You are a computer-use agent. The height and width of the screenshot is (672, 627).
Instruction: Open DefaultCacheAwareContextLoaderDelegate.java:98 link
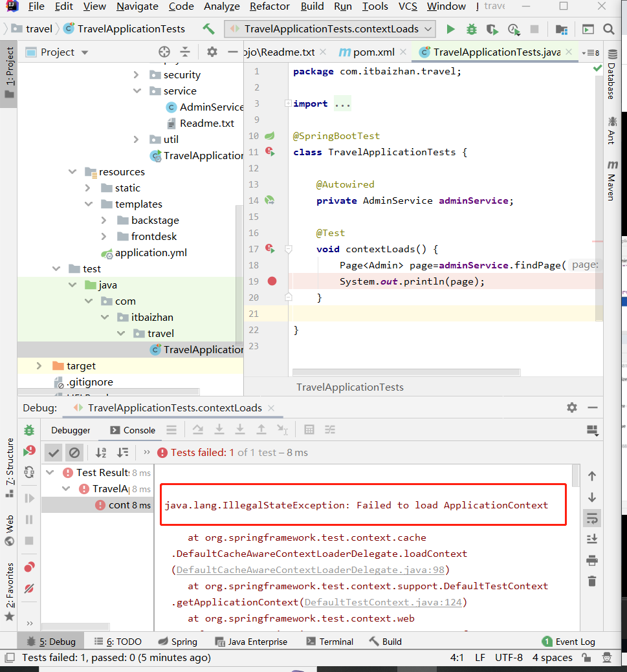[311, 570]
